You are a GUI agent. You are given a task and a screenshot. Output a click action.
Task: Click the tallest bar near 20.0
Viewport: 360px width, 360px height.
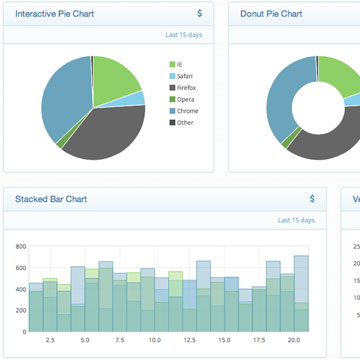(301, 293)
